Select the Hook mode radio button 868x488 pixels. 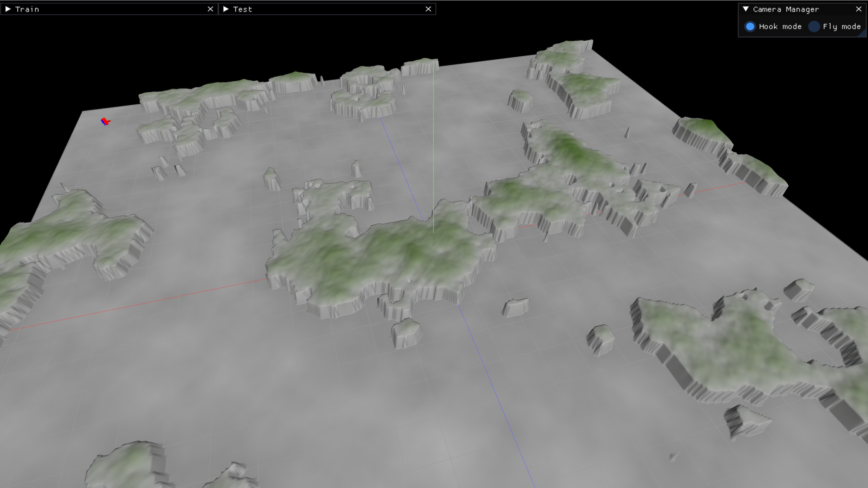tap(750, 26)
